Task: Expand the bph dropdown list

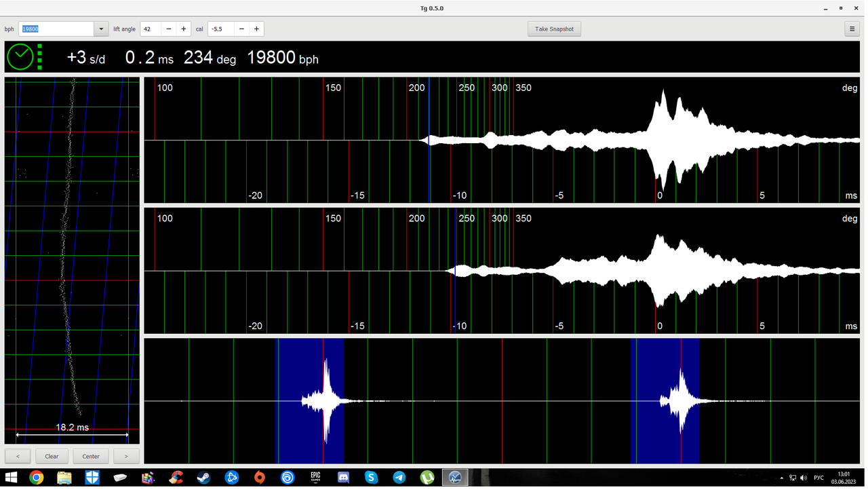Action: point(101,29)
